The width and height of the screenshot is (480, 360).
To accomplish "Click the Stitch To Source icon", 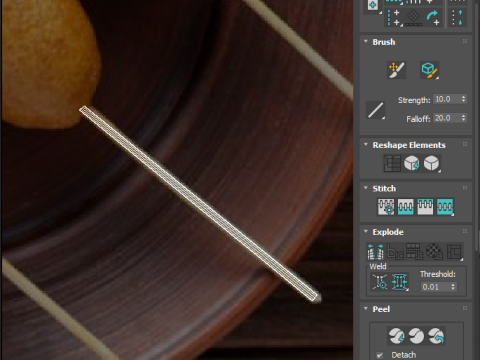I will point(425,207).
